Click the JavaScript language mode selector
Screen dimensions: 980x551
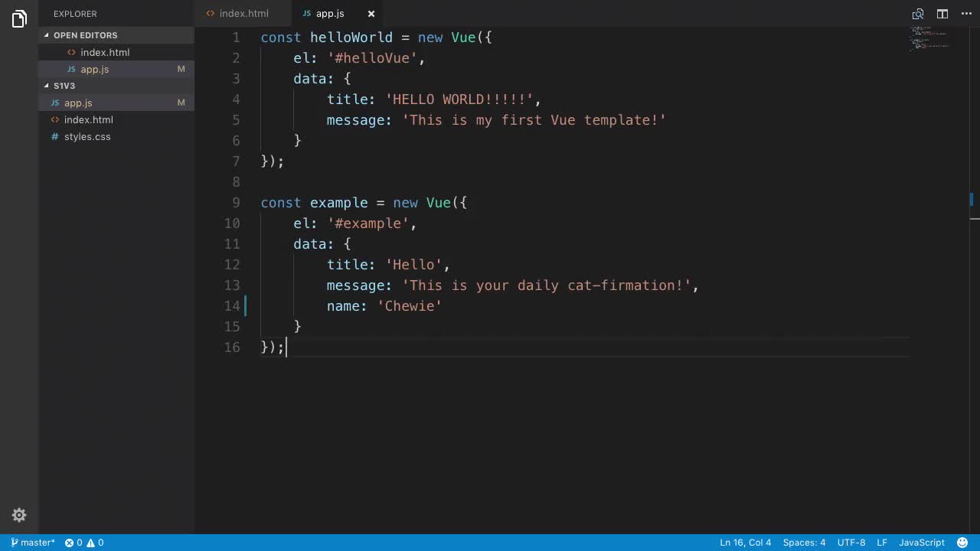click(922, 543)
